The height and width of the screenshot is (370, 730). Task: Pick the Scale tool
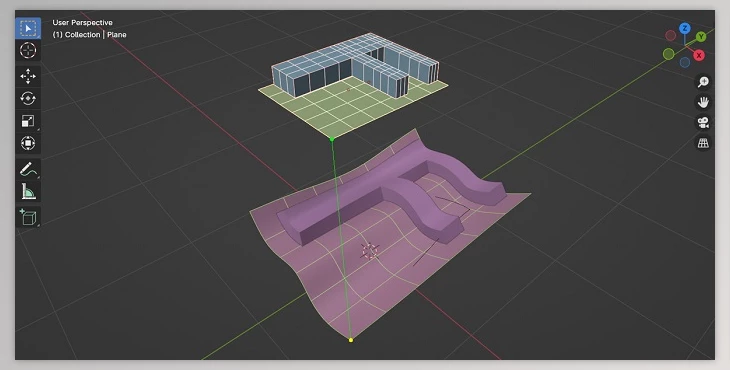tap(28, 121)
